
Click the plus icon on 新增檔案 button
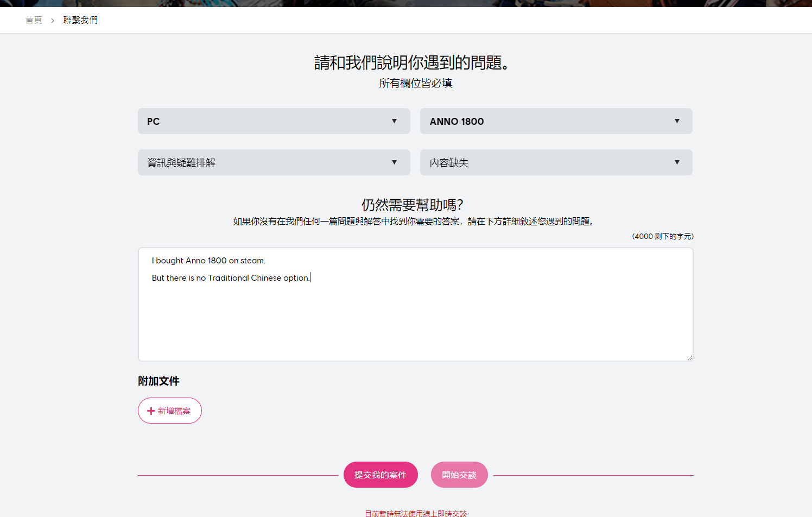(150, 411)
